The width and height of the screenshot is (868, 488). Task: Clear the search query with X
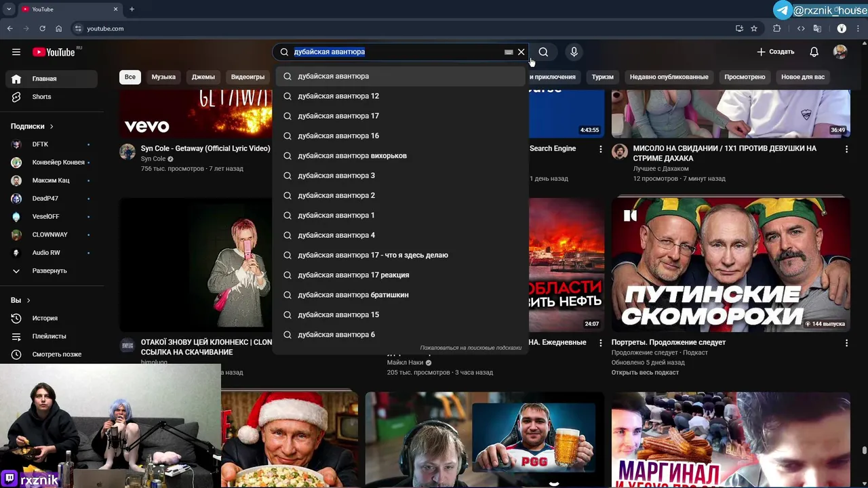tap(521, 52)
